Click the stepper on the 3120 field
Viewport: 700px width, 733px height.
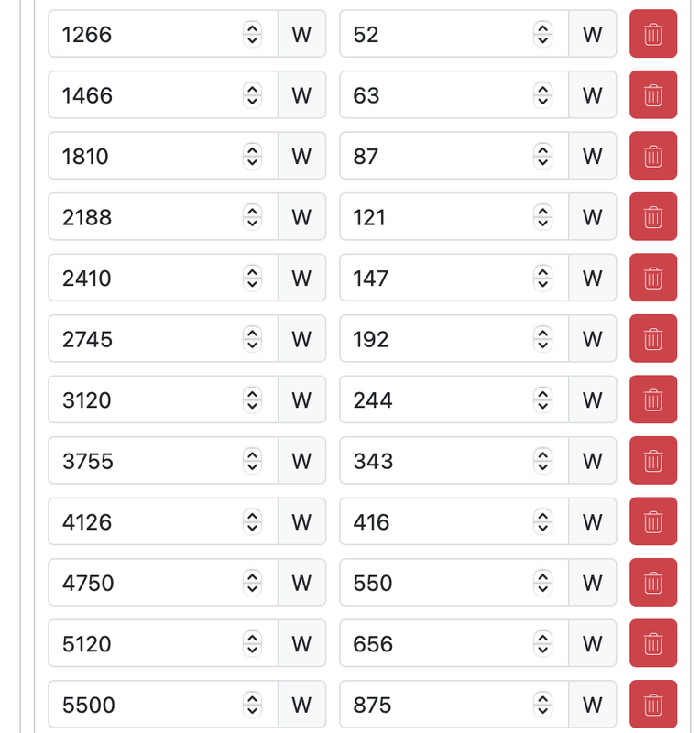point(252,399)
